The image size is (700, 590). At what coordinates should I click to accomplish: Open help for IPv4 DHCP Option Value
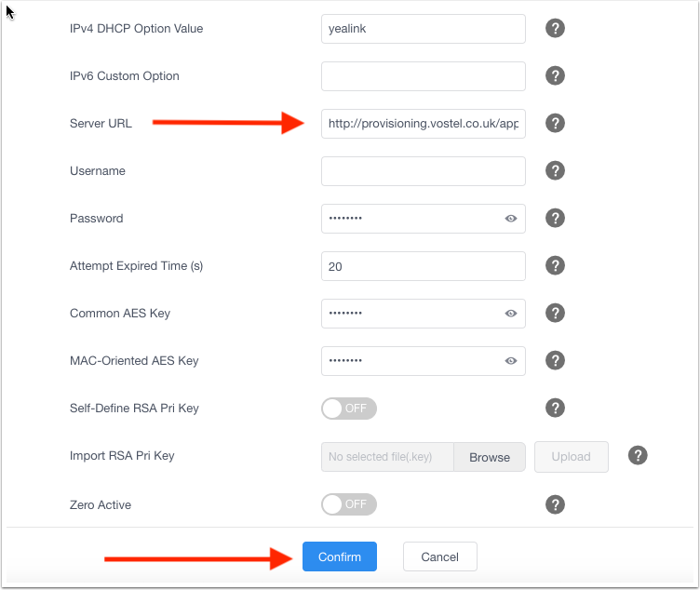coord(555,29)
